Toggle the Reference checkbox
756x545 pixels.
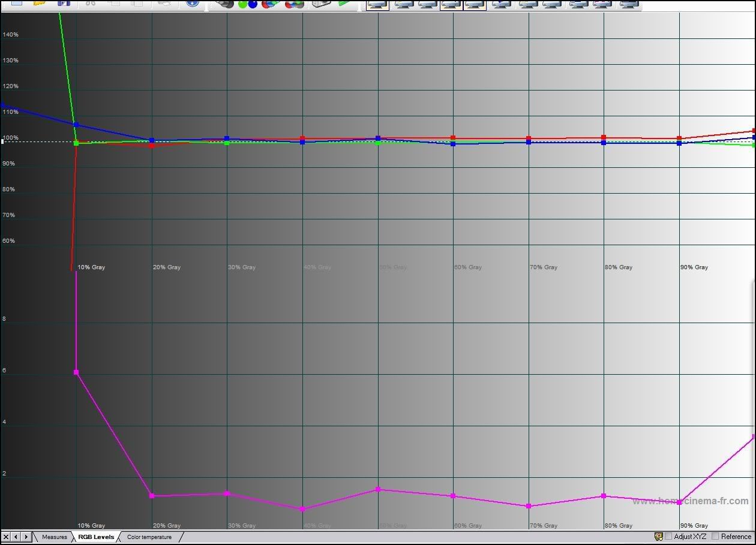pos(715,537)
